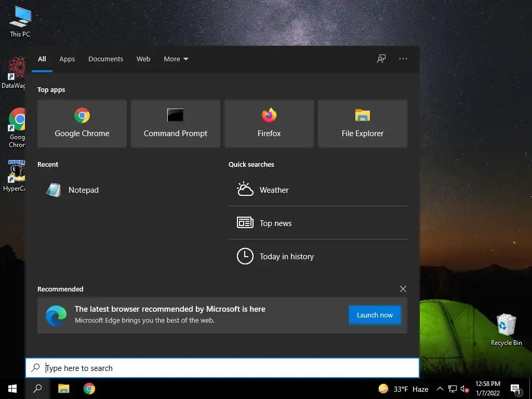The height and width of the screenshot is (399, 532).
Task: Click the search feedback person icon
Action: tap(381, 59)
